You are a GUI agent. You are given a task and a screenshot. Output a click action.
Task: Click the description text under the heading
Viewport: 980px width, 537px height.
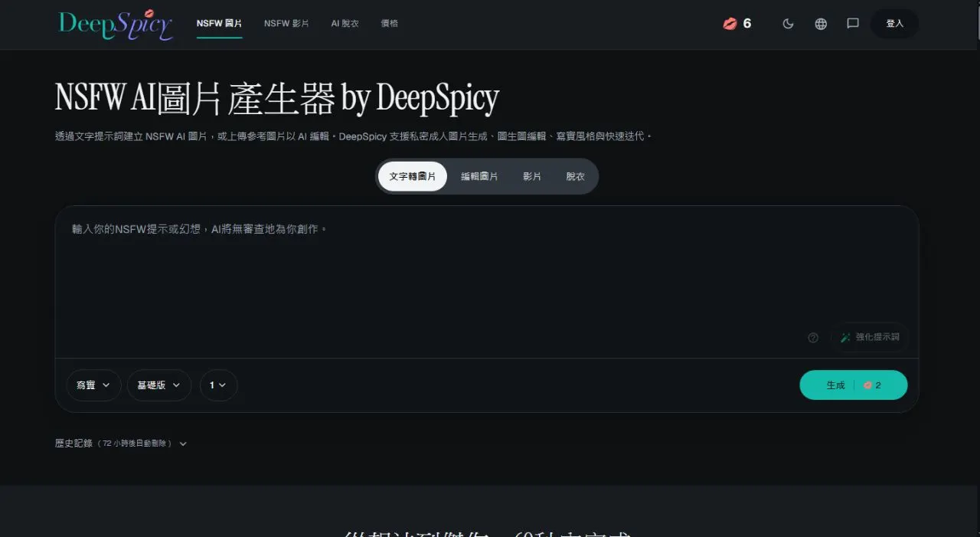353,136
